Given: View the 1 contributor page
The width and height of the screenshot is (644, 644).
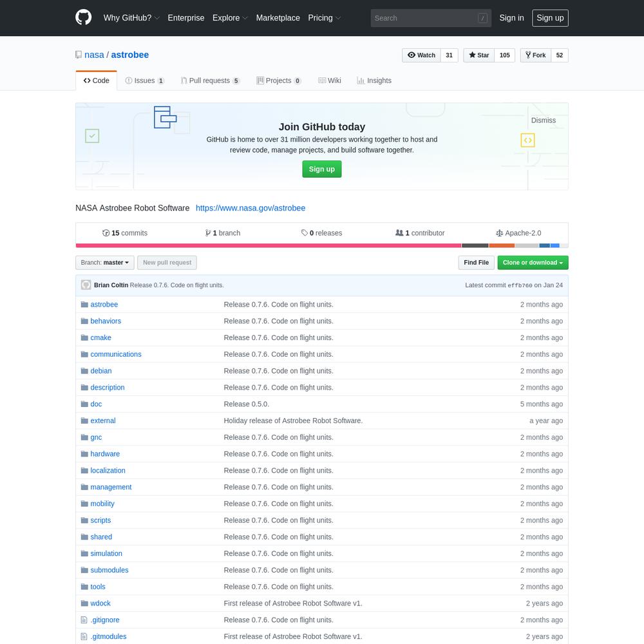Looking at the screenshot, I should tap(420, 233).
